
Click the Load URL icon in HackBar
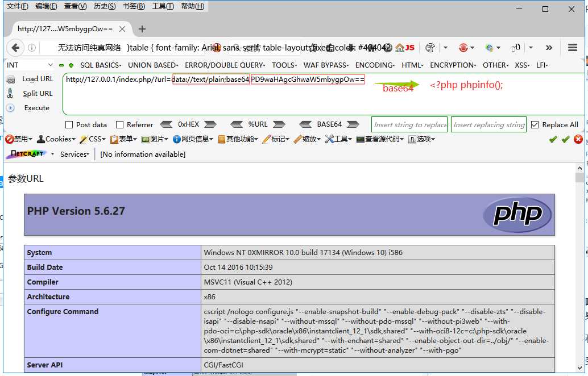tap(11, 80)
